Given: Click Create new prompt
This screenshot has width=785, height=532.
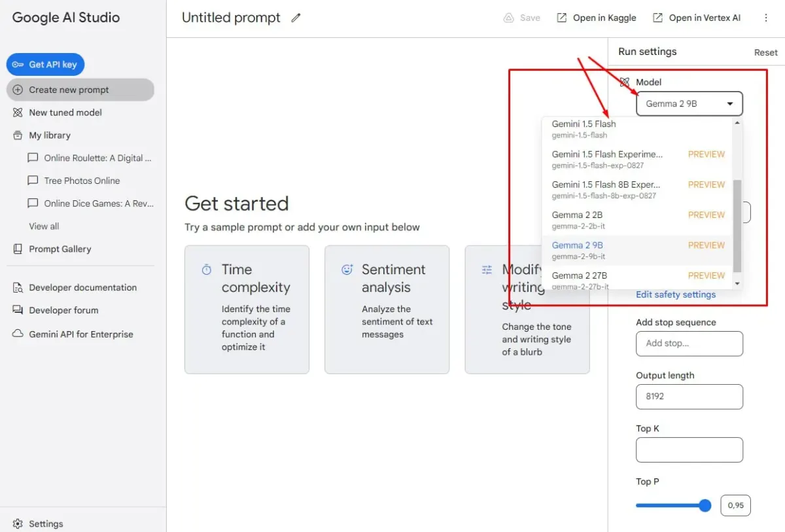Looking at the screenshot, I should click(80, 90).
